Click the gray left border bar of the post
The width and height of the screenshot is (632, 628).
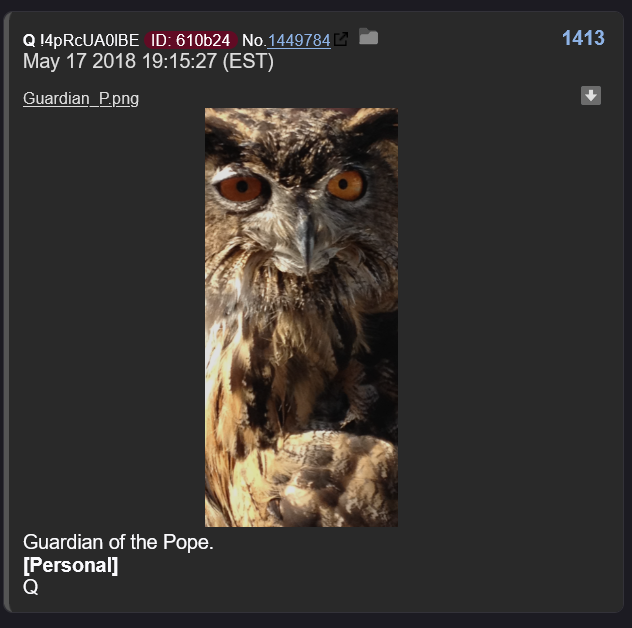point(6,312)
